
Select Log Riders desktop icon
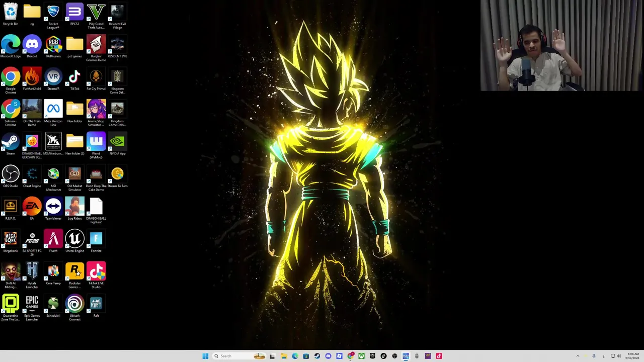click(74, 209)
